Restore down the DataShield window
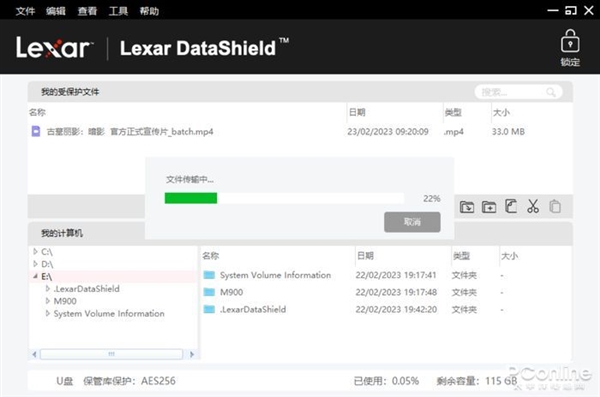600x397 pixels. pyautogui.click(x=571, y=11)
